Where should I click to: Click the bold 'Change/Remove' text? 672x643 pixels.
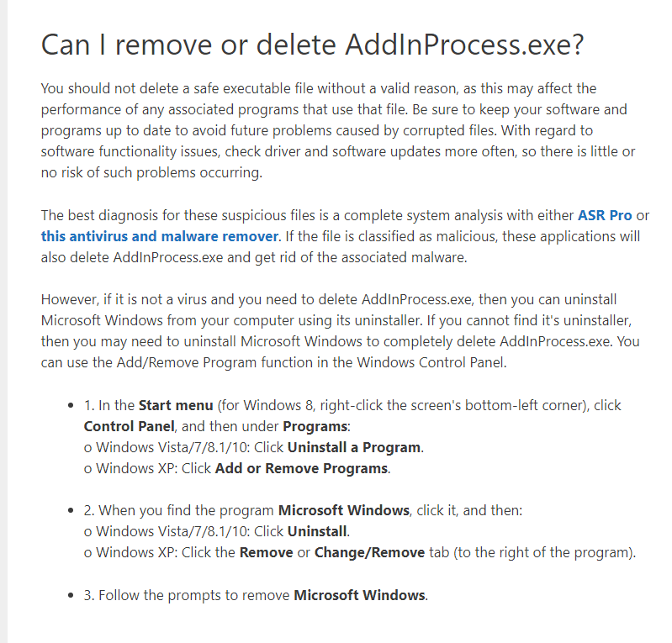(x=369, y=552)
